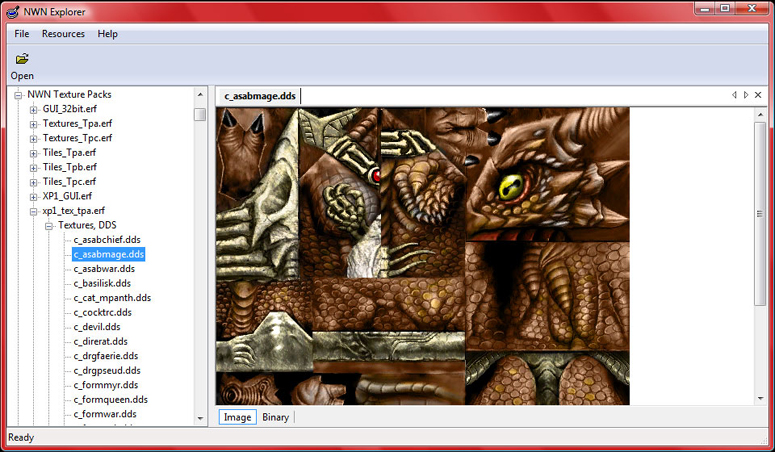Minimize the NWN Explorer window
775x452 pixels.
(x=705, y=8)
